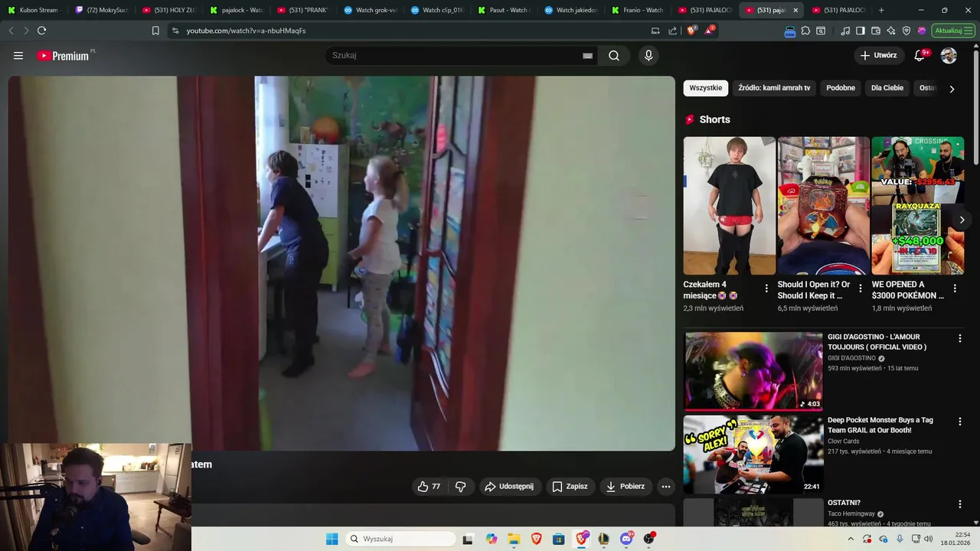Open 'Deep Pocket Monster Buys a Tag Team GRAIL' title
Screen dimensions: 980x551
click(x=880, y=425)
